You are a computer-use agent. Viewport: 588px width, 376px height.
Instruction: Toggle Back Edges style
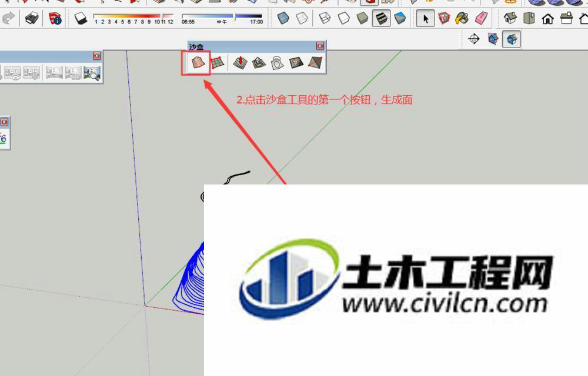pos(302,18)
